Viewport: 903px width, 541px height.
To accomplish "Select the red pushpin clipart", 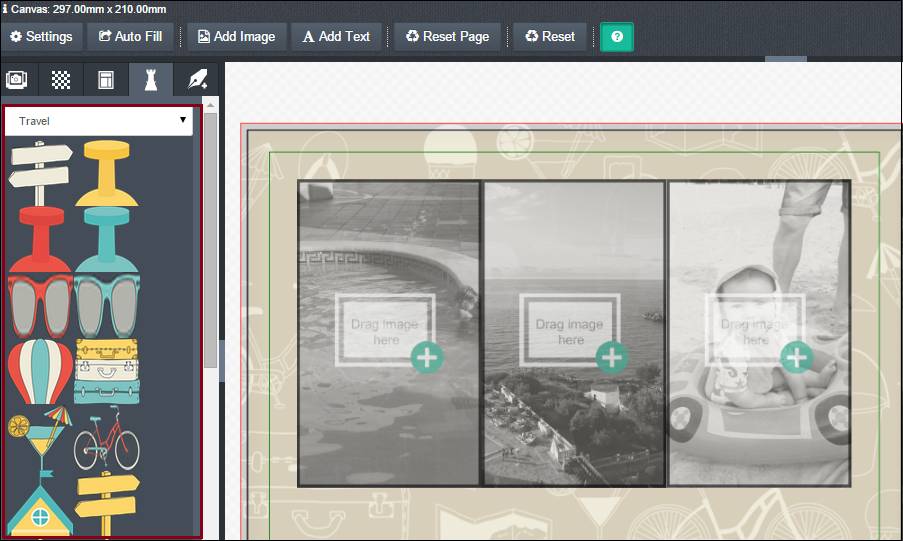I will (39, 238).
